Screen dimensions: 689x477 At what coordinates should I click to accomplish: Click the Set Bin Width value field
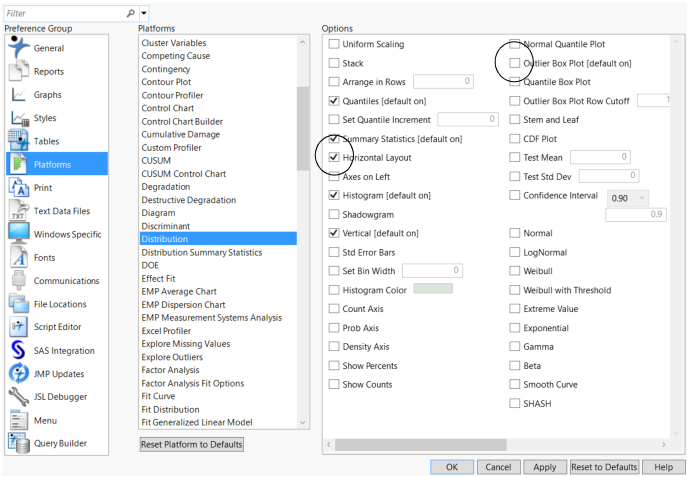coord(432,270)
